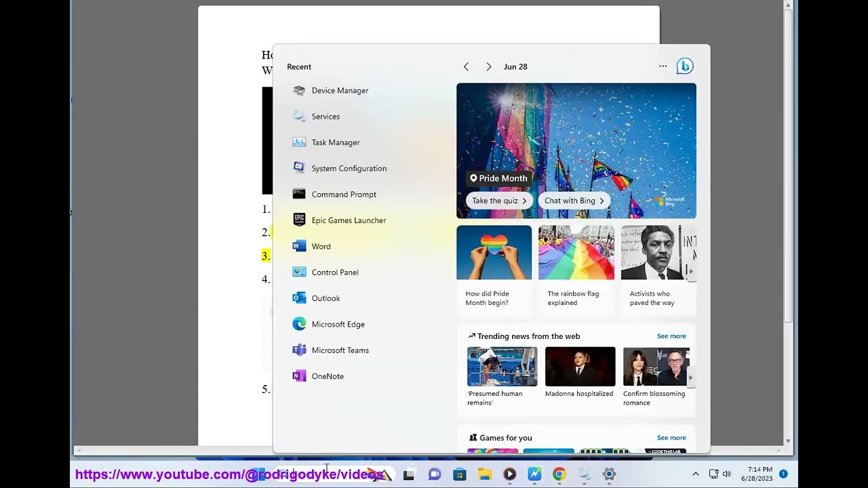Image resolution: width=868 pixels, height=488 pixels.
Task: Open the three-dots more options menu
Action: (663, 66)
